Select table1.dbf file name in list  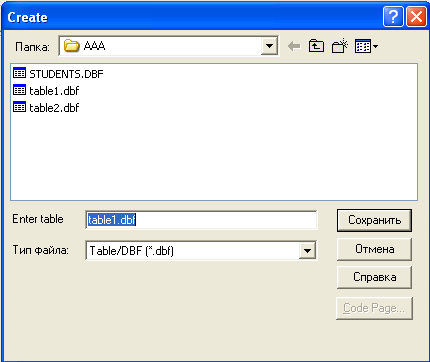click(54, 91)
